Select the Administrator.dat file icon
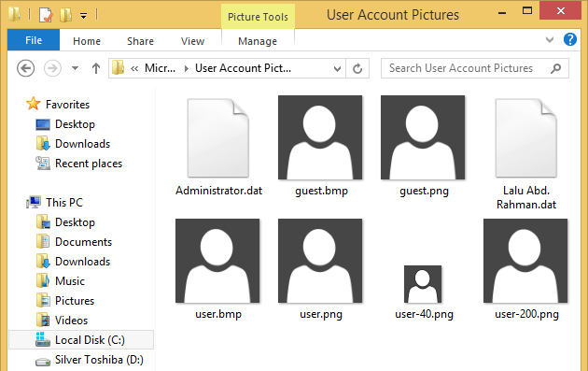Image resolution: width=588 pixels, height=371 pixels. (218, 137)
